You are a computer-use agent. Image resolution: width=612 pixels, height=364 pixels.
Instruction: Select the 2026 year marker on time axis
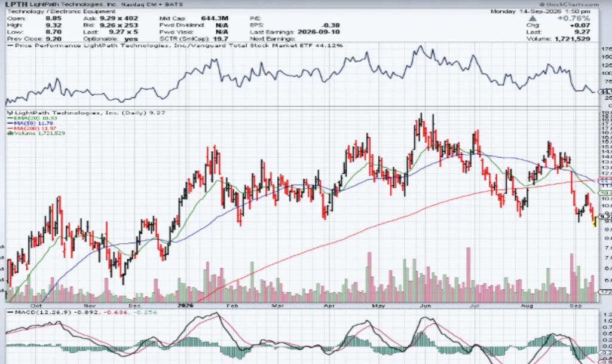(x=185, y=305)
